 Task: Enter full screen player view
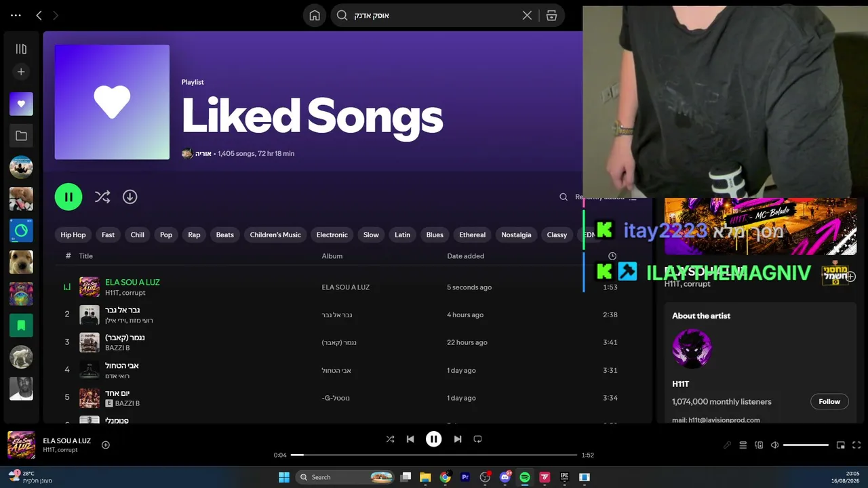(856, 445)
